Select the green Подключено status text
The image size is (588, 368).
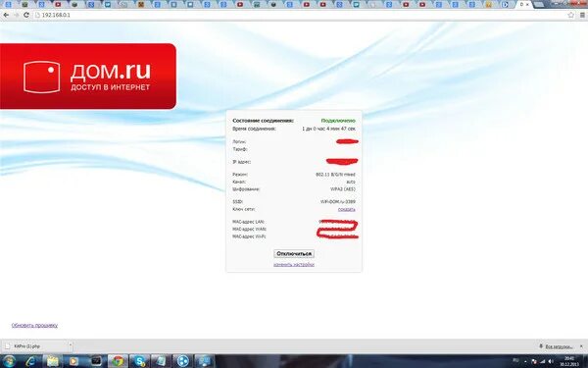click(x=338, y=121)
